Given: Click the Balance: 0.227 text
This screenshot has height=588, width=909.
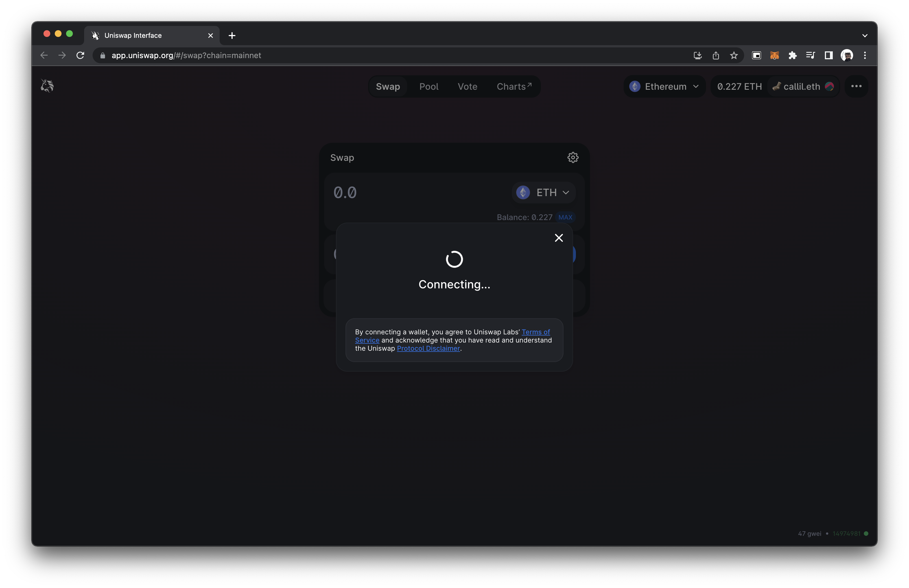Looking at the screenshot, I should coord(525,217).
